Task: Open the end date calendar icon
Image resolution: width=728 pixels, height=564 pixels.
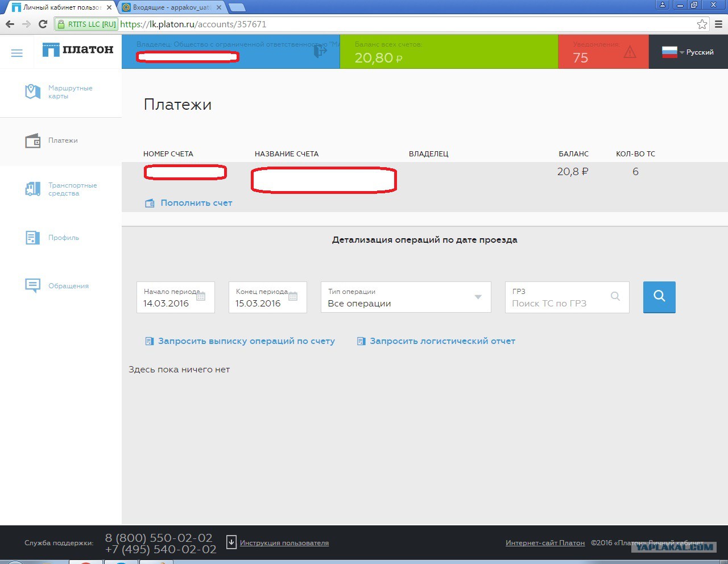Action: coord(293,296)
